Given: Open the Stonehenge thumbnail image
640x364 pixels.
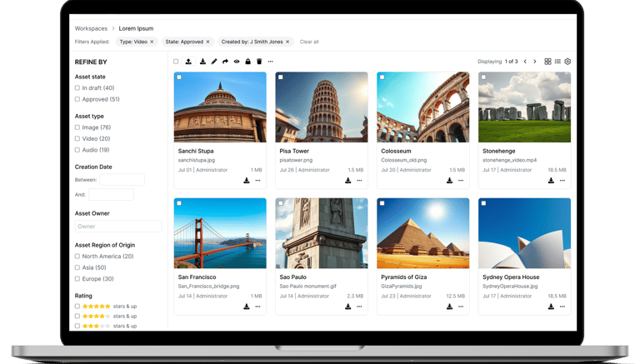Looking at the screenshot, I should click(x=524, y=107).
